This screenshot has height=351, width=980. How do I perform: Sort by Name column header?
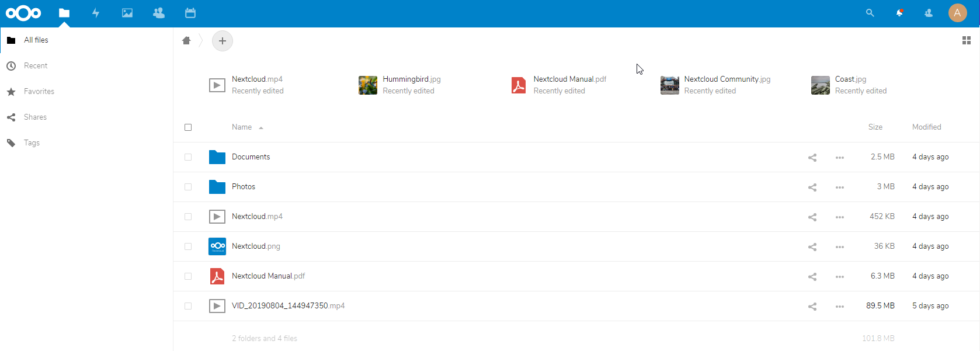click(242, 127)
